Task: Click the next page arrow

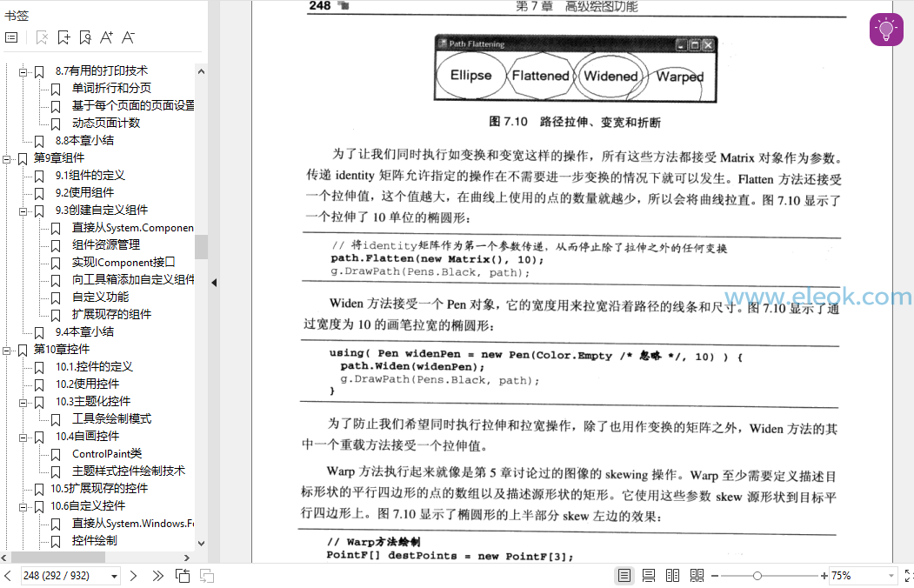Action: [132, 575]
